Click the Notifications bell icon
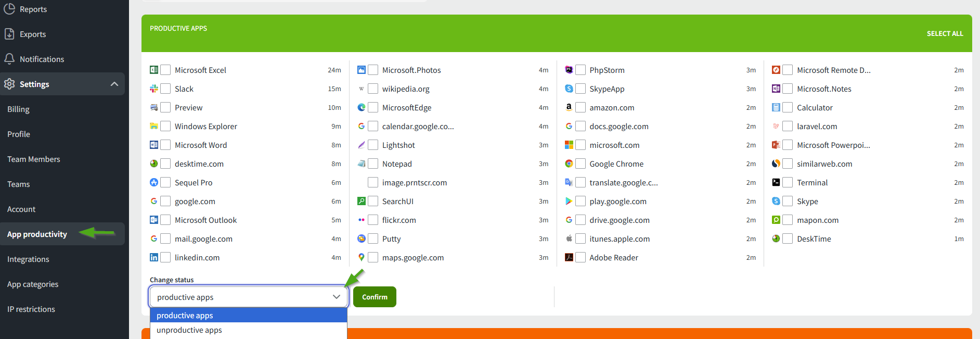This screenshot has height=339, width=980. (9, 59)
